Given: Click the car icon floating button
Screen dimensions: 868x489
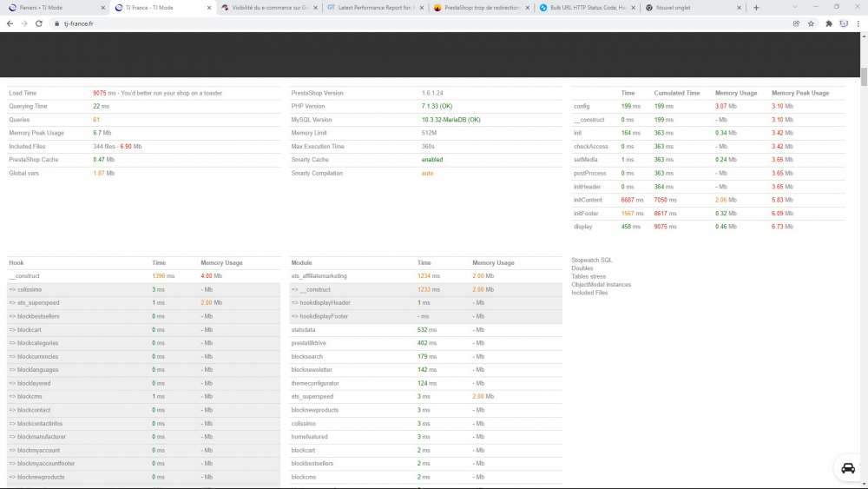Looking at the screenshot, I should (848, 468).
